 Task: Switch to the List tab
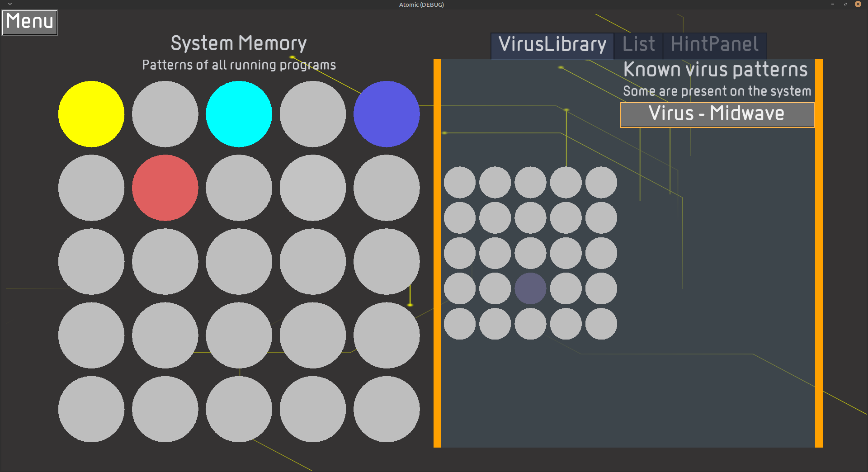(638, 45)
